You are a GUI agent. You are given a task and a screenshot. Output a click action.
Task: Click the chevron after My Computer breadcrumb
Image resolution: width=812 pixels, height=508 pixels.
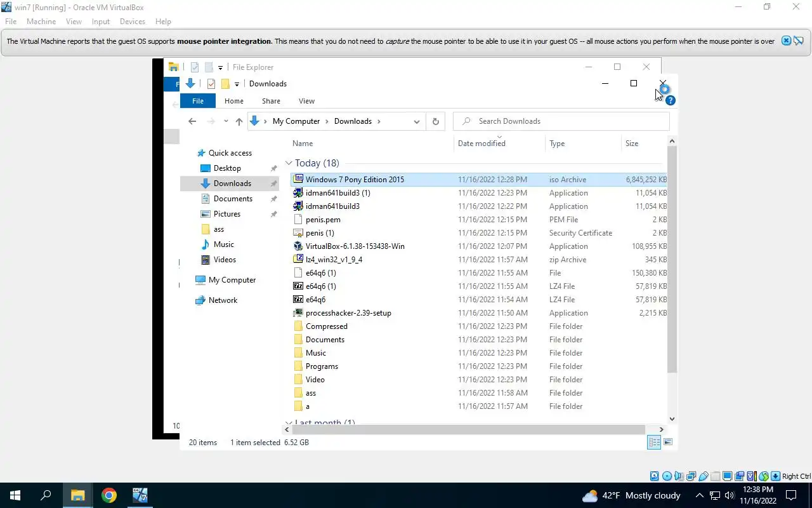[327, 121]
